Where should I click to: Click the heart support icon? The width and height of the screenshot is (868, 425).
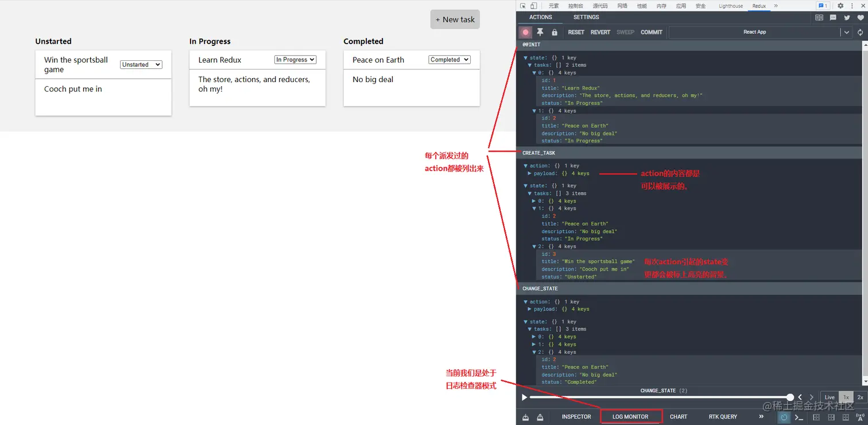pos(861,18)
